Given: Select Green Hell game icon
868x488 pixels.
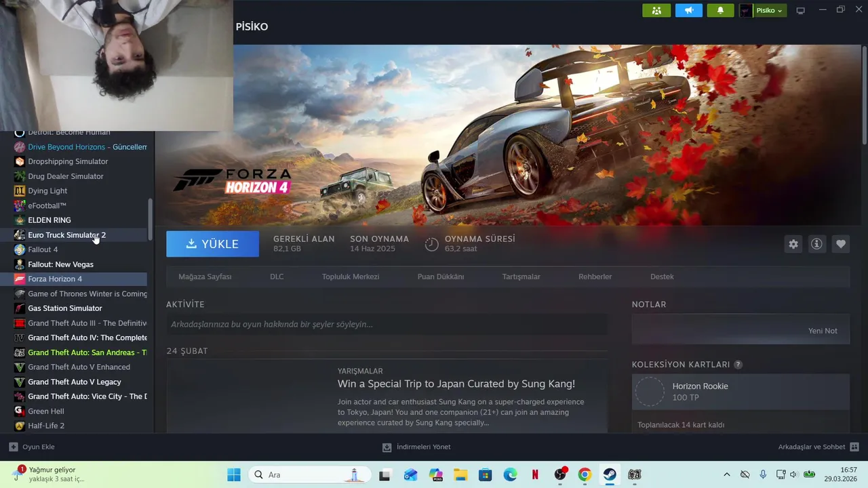Looking at the screenshot, I should (x=20, y=411).
